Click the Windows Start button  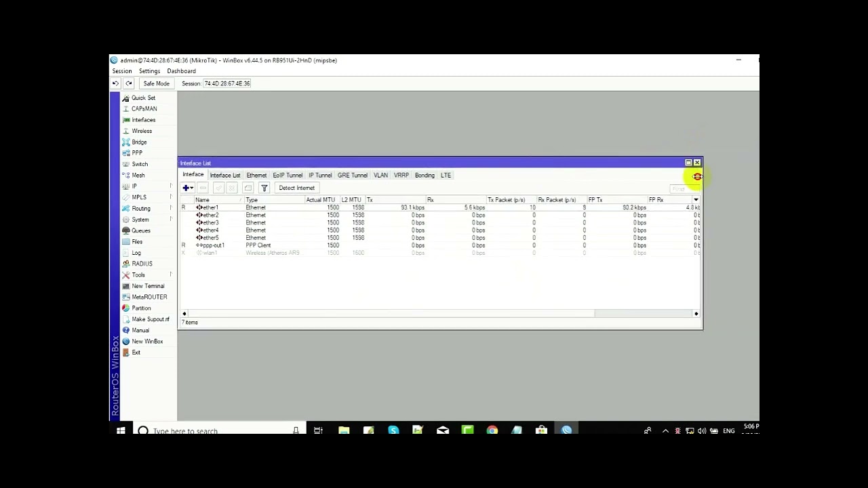[121, 430]
